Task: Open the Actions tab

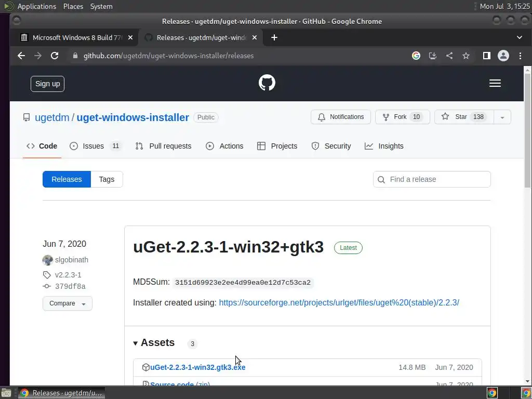Action: 224,146
